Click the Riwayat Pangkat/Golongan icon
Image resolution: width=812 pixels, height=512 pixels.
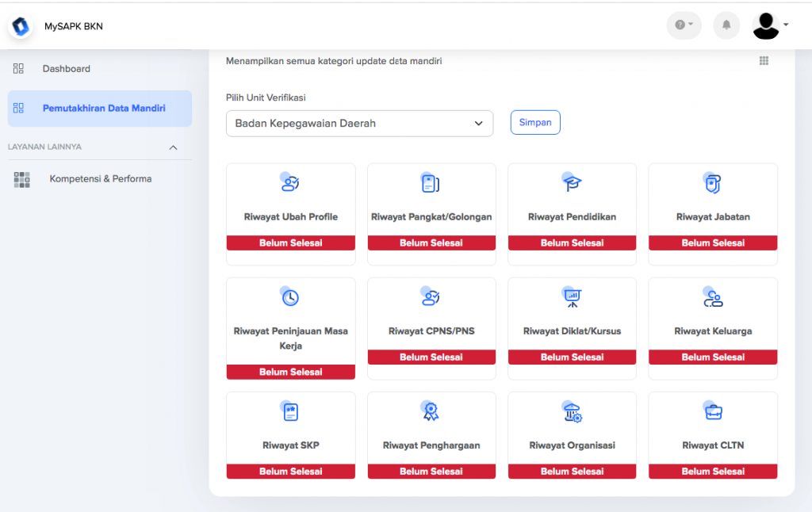click(x=430, y=182)
